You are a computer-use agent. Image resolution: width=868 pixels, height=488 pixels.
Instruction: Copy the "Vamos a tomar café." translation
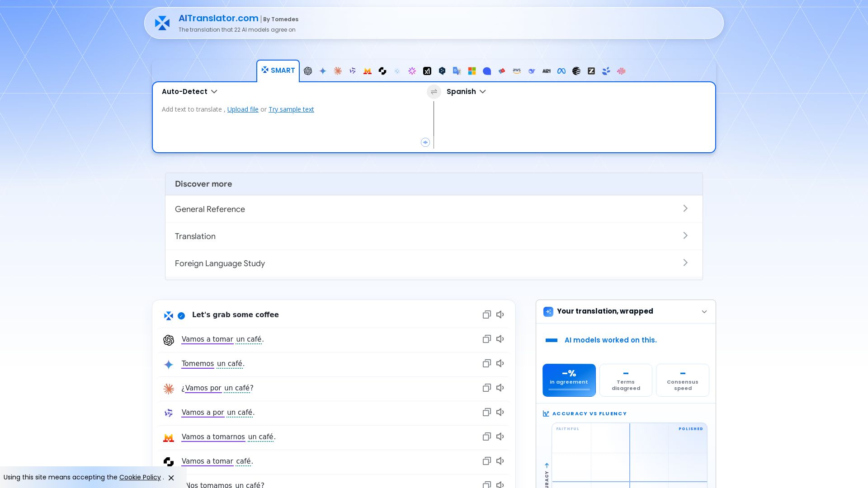(487, 461)
